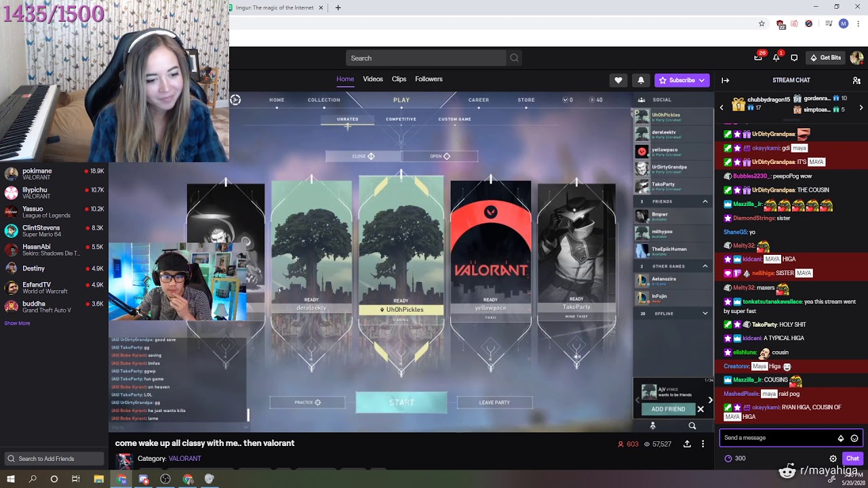This screenshot has width=868, height=488.
Task: Go to next friend request arrow
Action: click(710, 400)
